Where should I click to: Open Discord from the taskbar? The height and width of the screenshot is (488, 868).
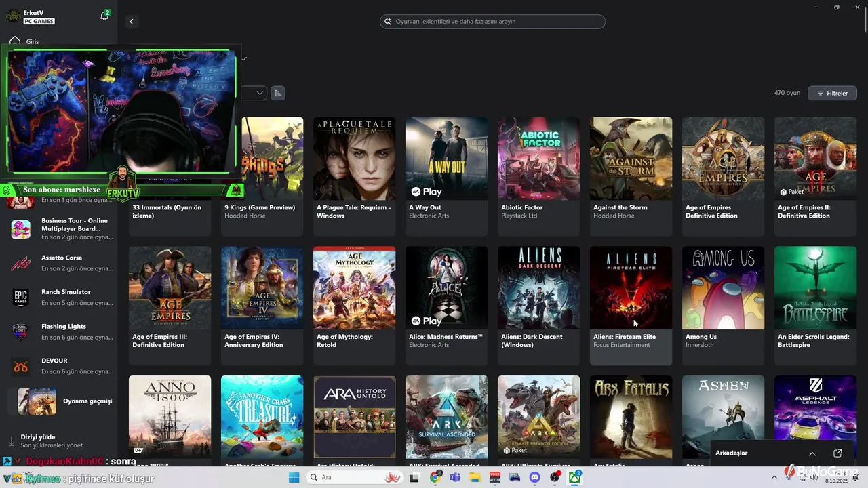point(535,478)
